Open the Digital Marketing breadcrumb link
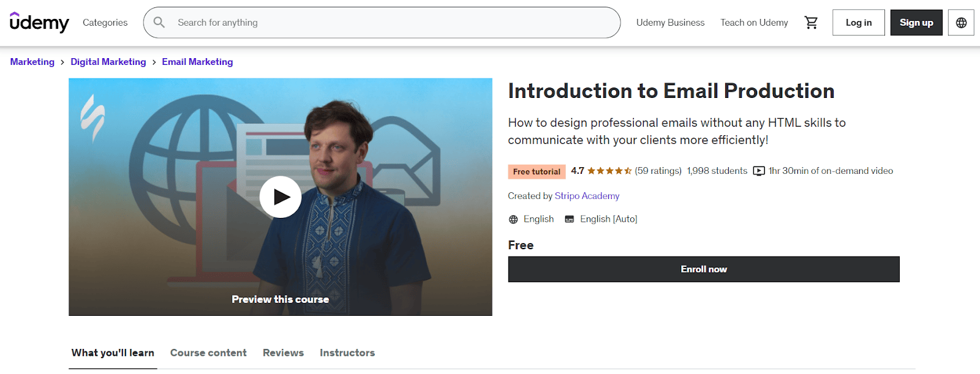Viewport: 980px width, 374px height. tap(108, 61)
